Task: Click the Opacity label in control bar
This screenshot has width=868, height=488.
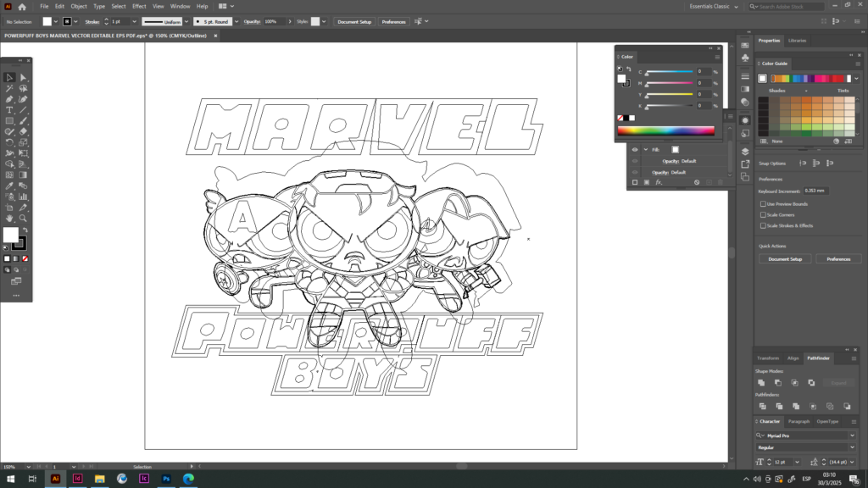Action: tap(252, 21)
